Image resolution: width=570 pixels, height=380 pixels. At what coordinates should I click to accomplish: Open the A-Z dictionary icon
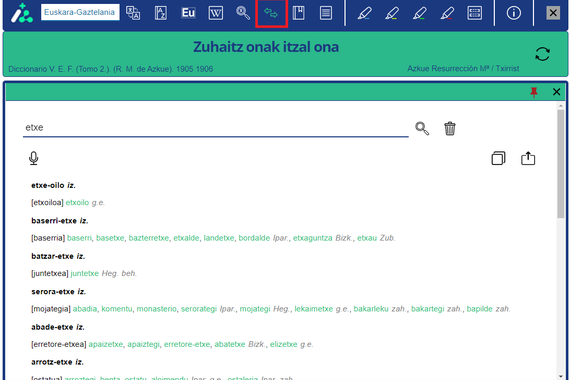[161, 13]
